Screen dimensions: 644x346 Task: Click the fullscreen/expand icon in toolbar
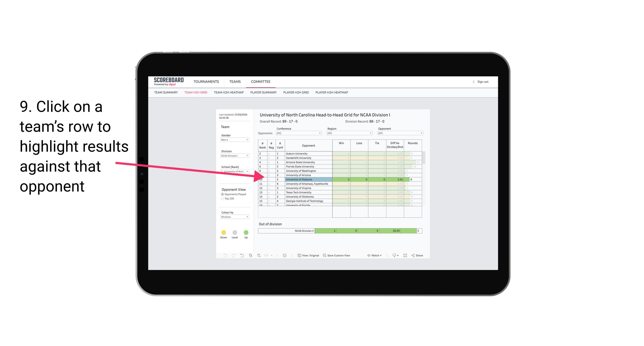(405, 256)
